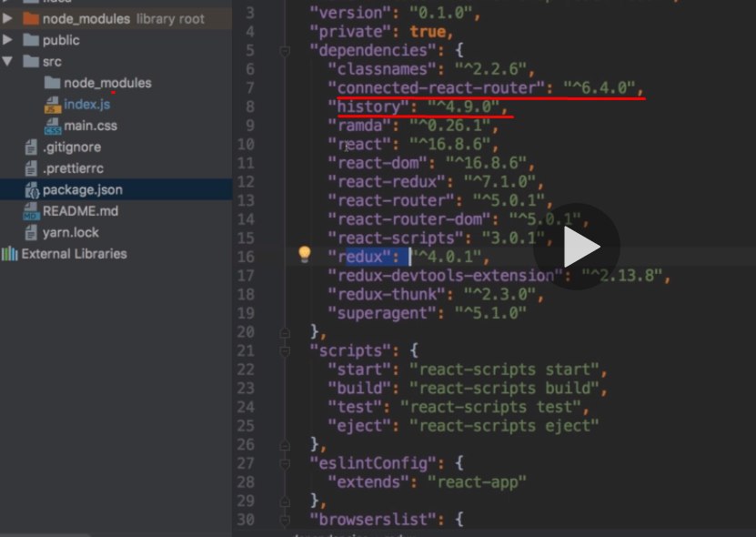Screen dimensions: 756x537
Task: Click the "eslintConfig" key
Action: click(x=373, y=463)
